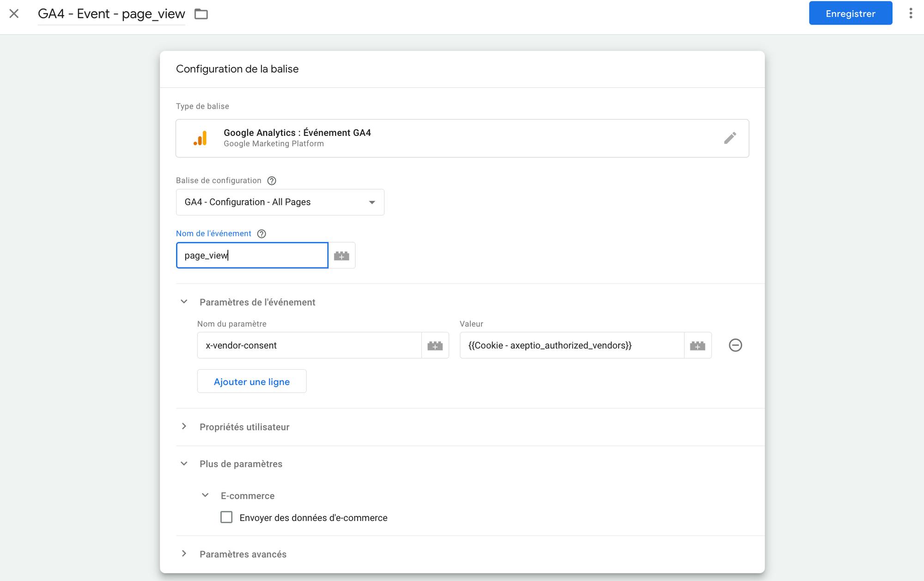Edit the Cookie - axeptio_authorized_vendors value field
Image resolution: width=924 pixels, height=581 pixels.
click(x=571, y=345)
